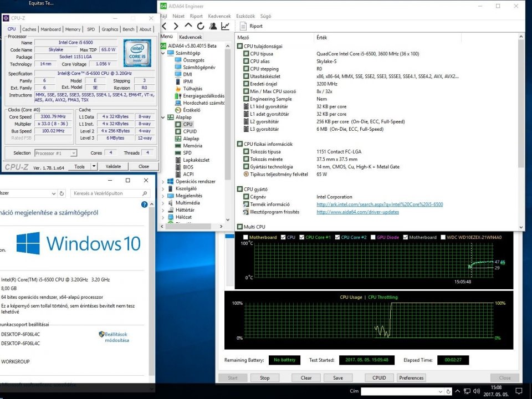Select Számítógépnév in the AIDA64 tree
532x399 pixels.
pyautogui.click(x=199, y=67)
